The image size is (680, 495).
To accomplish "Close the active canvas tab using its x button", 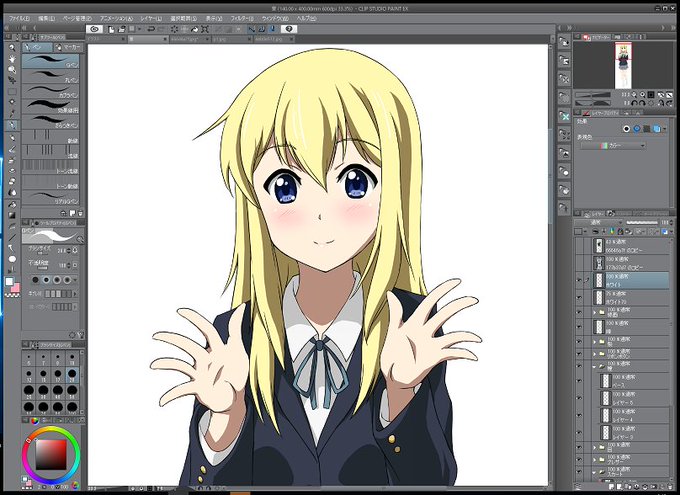I will point(165,39).
